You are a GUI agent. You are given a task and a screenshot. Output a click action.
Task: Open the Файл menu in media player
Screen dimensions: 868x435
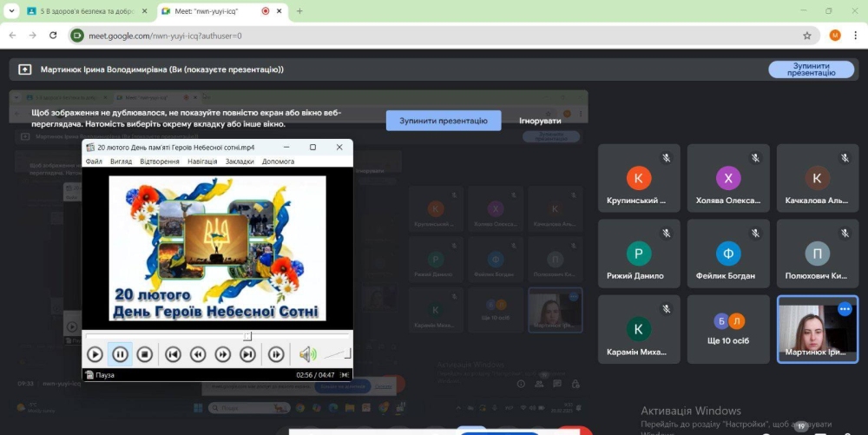pyautogui.click(x=94, y=161)
